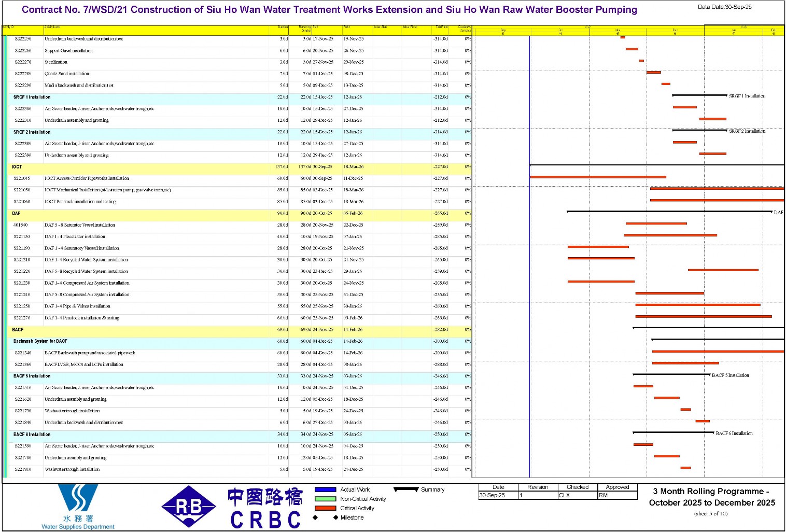The height and width of the screenshot is (532, 786).
Task: Click the Water Supplies Department logo
Action: (x=78, y=507)
